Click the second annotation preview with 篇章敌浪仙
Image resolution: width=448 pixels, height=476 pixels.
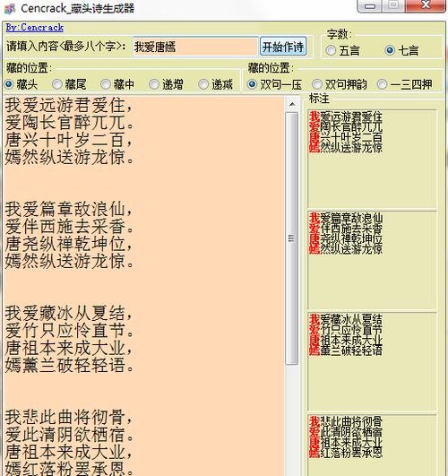click(x=372, y=260)
